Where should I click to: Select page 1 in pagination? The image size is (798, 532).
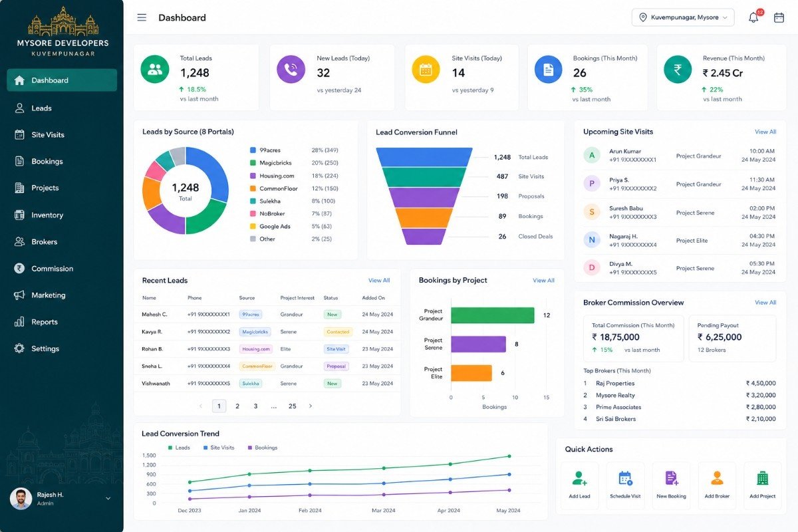[x=219, y=406]
